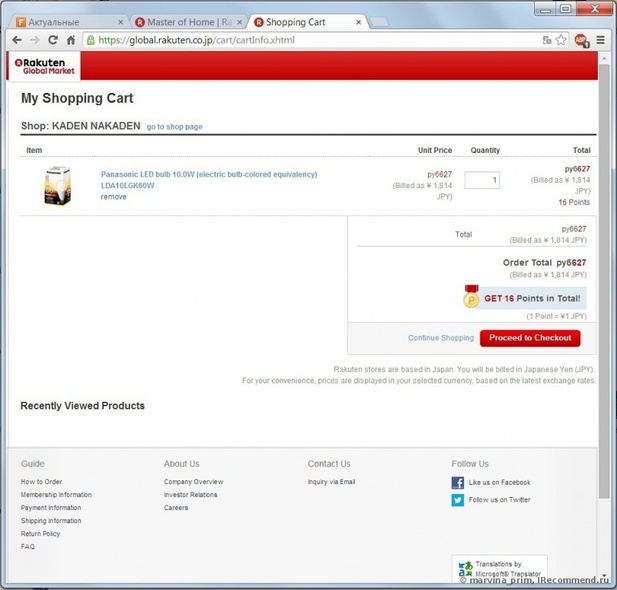617x590 pixels.
Task: Click Continue Shopping link
Action: click(x=441, y=338)
